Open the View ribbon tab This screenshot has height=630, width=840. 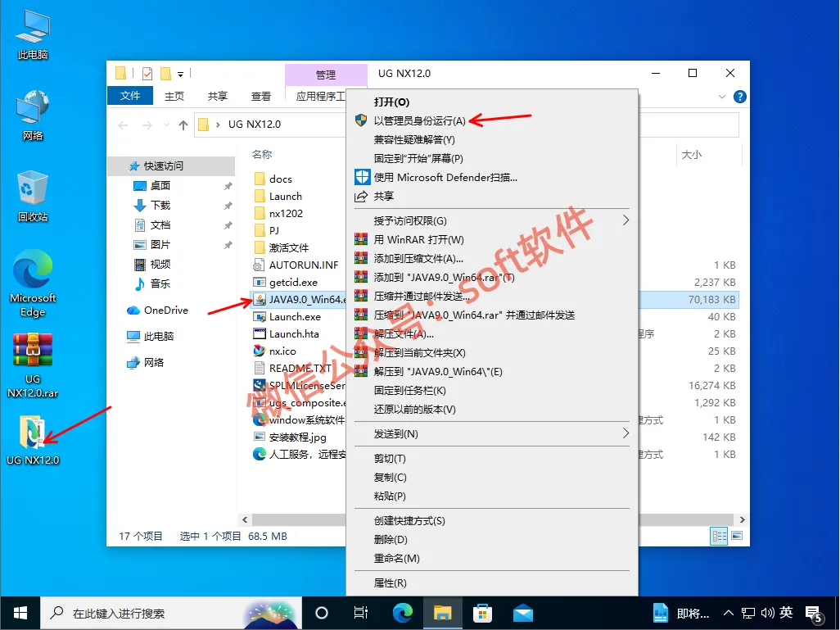click(x=261, y=96)
